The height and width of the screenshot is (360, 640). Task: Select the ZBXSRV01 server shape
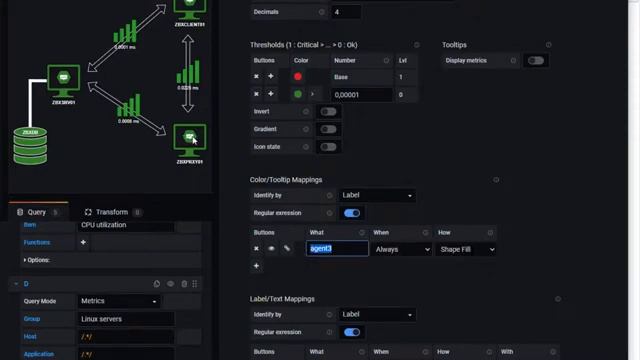click(x=64, y=81)
